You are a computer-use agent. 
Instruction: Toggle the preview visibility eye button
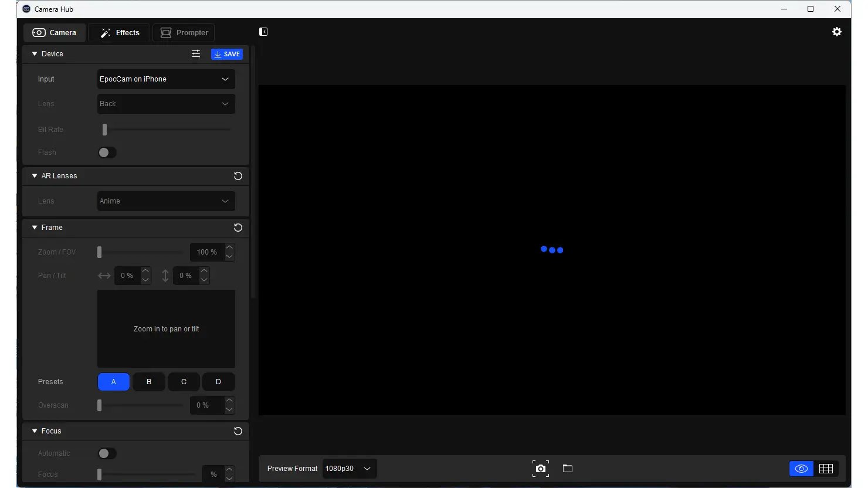click(x=801, y=468)
